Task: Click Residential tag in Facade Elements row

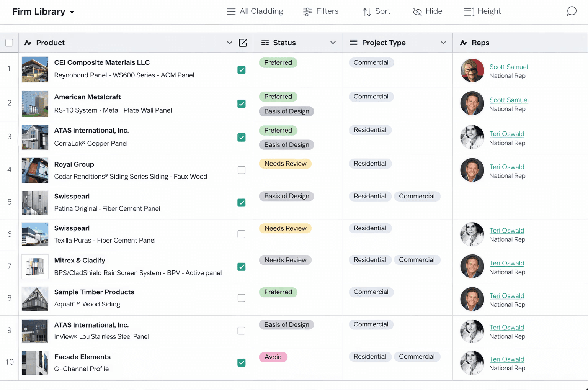Action: (x=370, y=357)
